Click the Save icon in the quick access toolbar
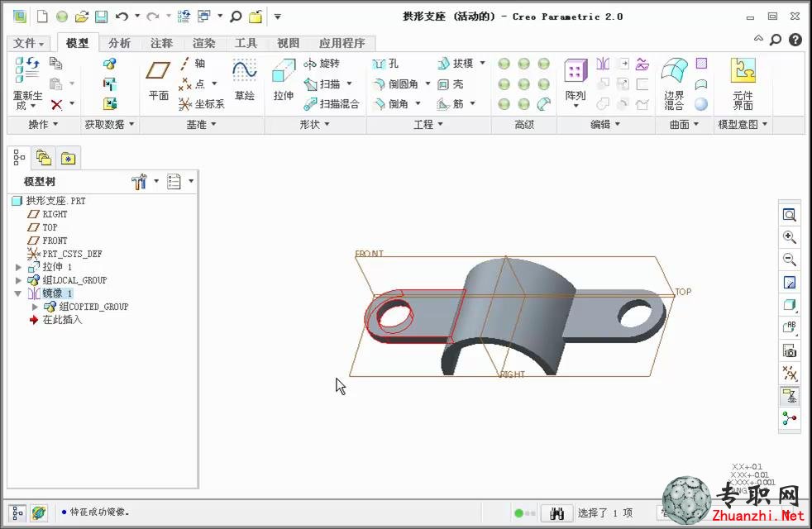 102,17
